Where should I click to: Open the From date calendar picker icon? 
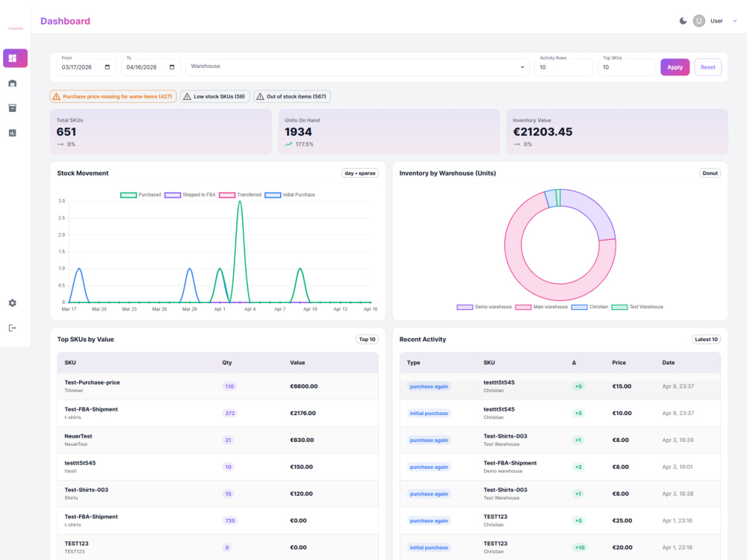pyautogui.click(x=107, y=67)
